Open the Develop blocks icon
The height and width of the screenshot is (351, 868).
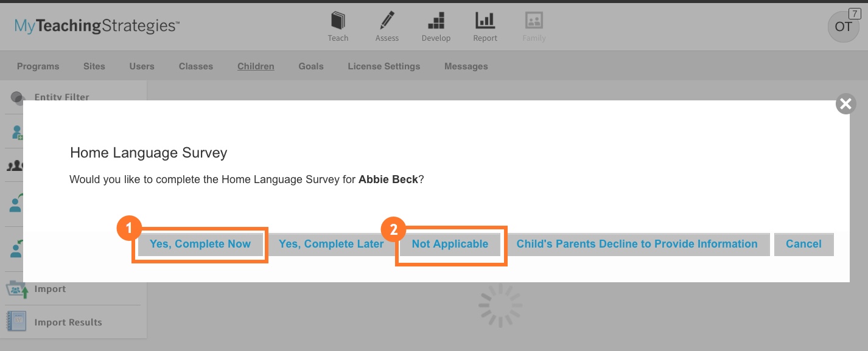[436, 24]
